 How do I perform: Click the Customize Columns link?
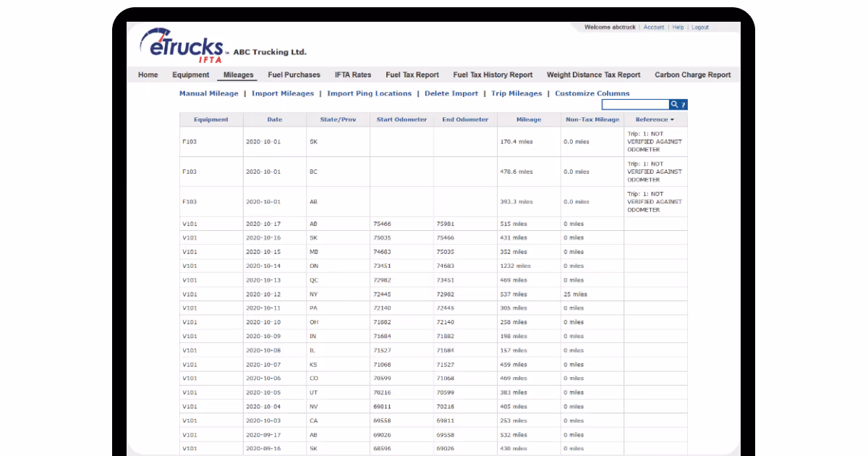(x=592, y=93)
